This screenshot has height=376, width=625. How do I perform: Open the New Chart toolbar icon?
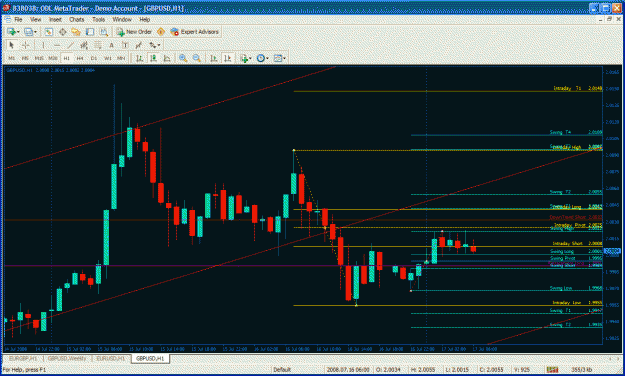click(x=11, y=32)
